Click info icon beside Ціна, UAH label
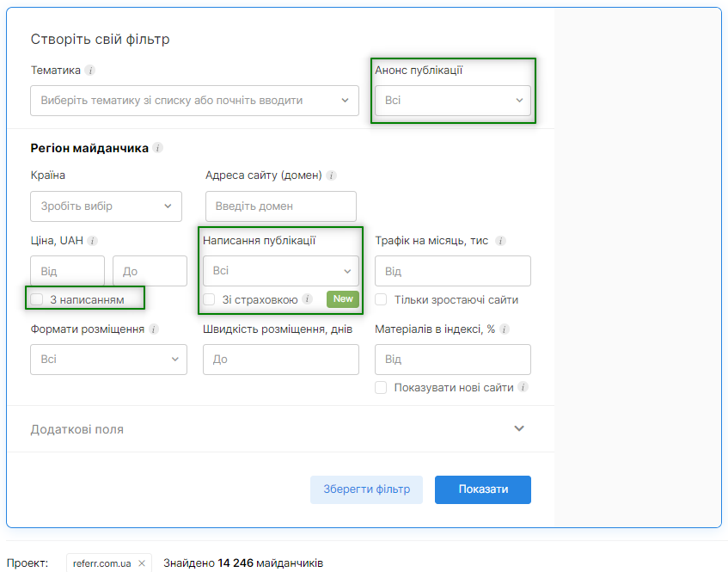The height and width of the screenshot is (572, 728). [93, 242]
